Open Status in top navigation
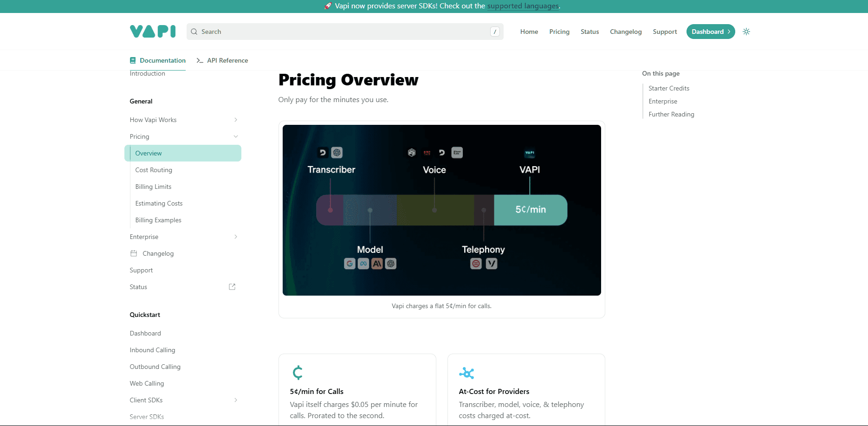Viewport: 868px width, 426px height. [590, 32]
